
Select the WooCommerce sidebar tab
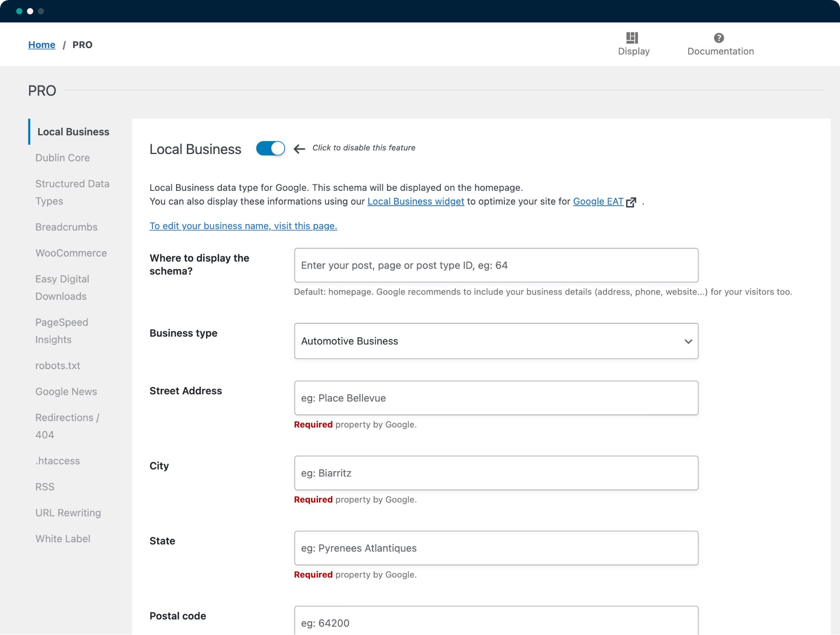[x=71, y=253]
